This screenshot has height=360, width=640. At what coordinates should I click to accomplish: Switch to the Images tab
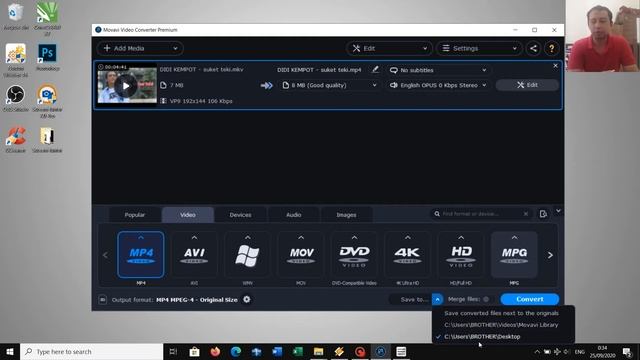pyautogui.click(x=346, y=215)
